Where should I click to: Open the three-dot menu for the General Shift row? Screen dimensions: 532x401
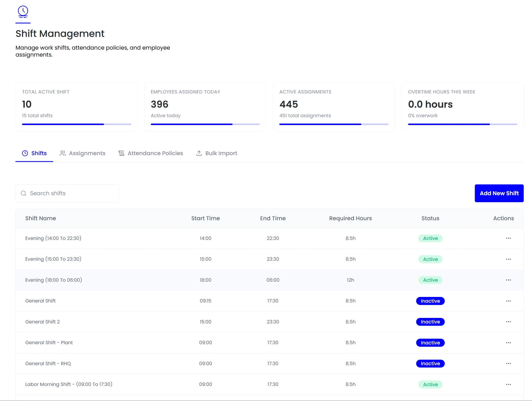(508, 301)
